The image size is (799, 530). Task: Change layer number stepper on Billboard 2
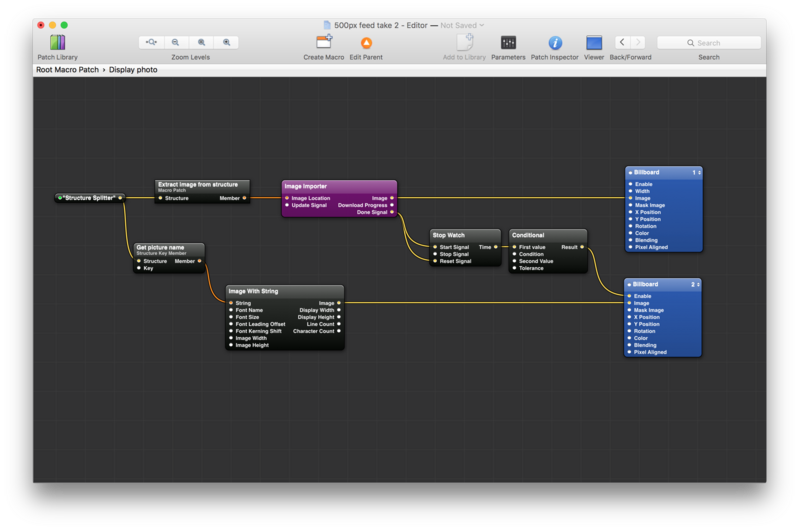click(698, 284)
